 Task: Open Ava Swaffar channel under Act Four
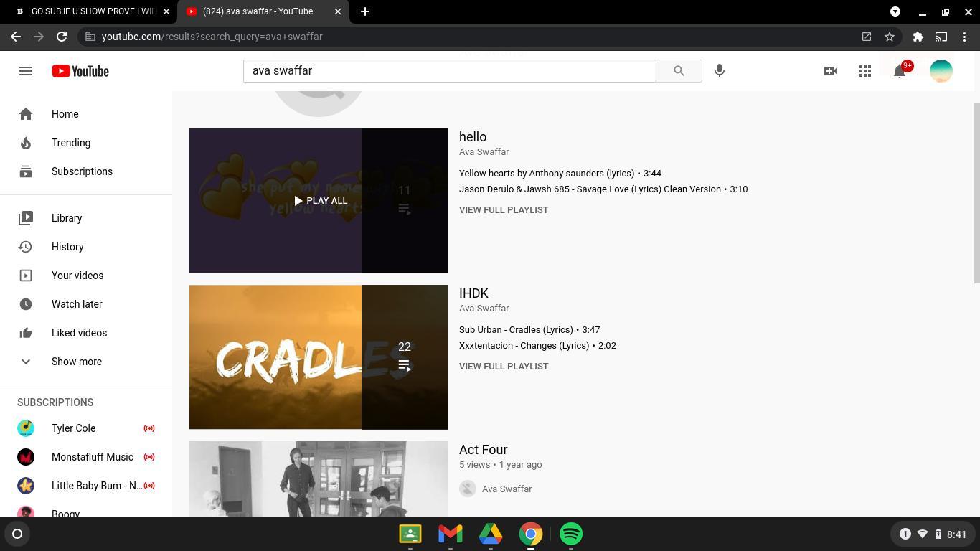pos(507,489)
